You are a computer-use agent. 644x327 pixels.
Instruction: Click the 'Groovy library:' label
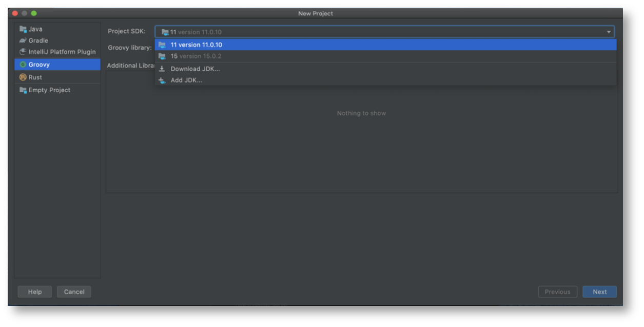130,48
